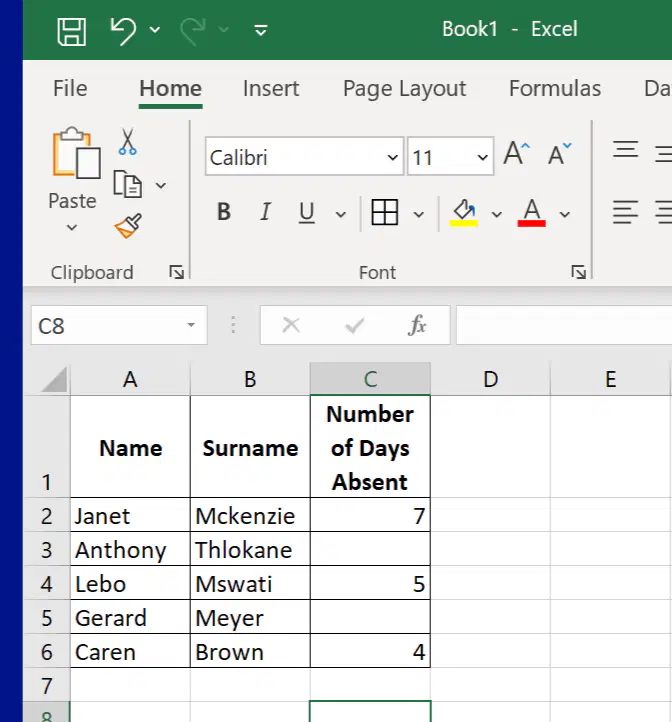Click the Copy icon
This screenshot has width=672, height=722.
[x=128, y=184]
